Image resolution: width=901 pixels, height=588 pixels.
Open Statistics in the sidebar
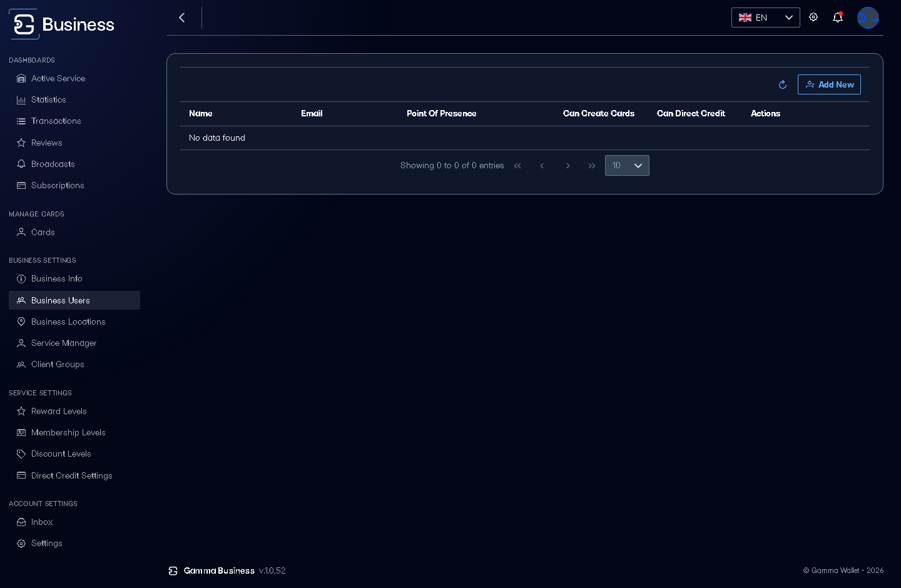[74, 99]
